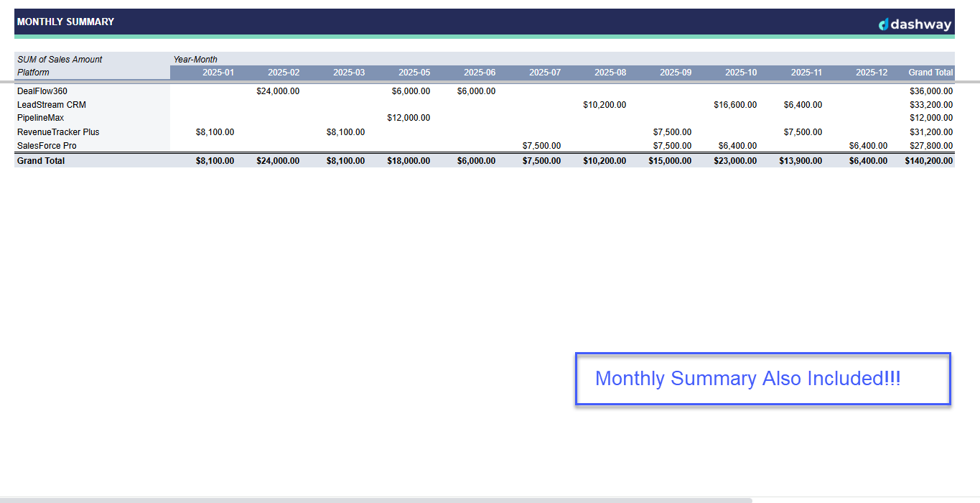Click Grand Total row's $8,100.00 under 2025-03
The image size is (980, 503).
tap(345, 161)
